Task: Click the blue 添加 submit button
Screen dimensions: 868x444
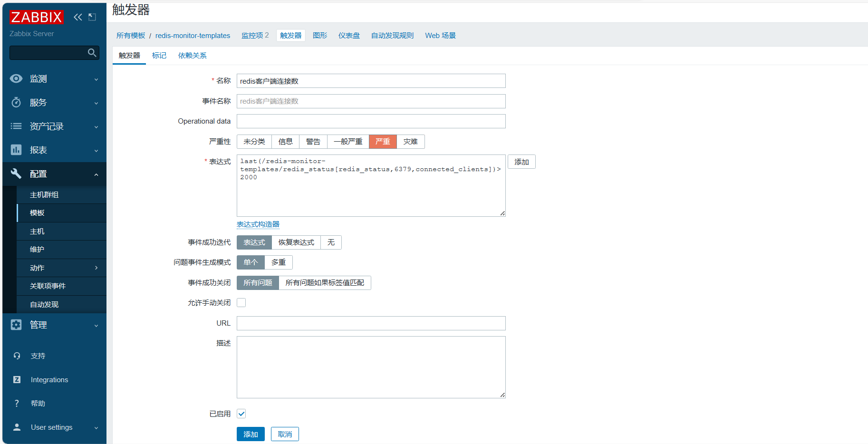Action: [x=251, y=434]
